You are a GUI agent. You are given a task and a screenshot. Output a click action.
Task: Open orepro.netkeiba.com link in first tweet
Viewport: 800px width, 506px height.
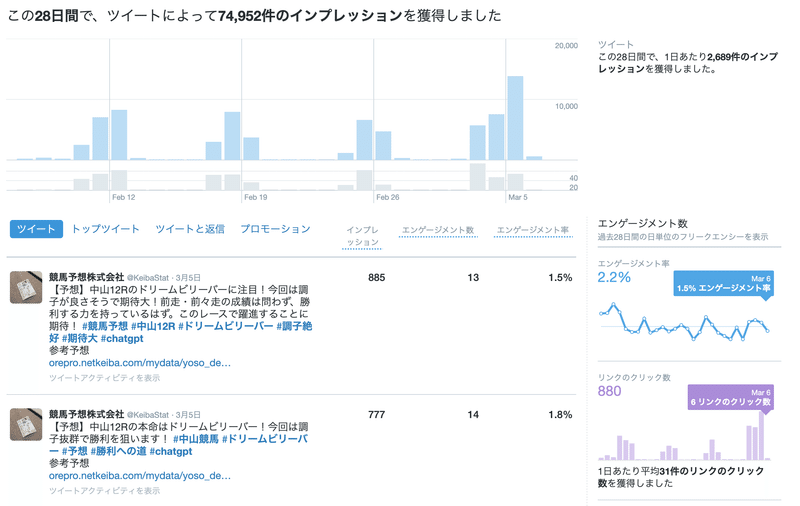pos(140,363)
